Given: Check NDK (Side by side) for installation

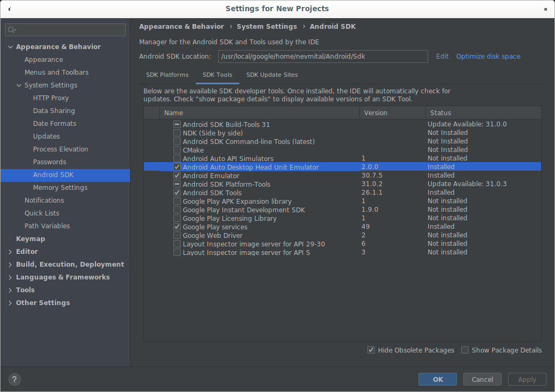Looking at the screenshot, I should point(176,132).
